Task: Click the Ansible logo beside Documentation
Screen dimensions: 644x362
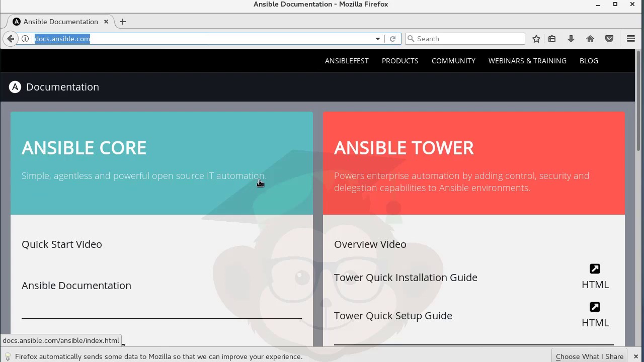Action: 15,87
